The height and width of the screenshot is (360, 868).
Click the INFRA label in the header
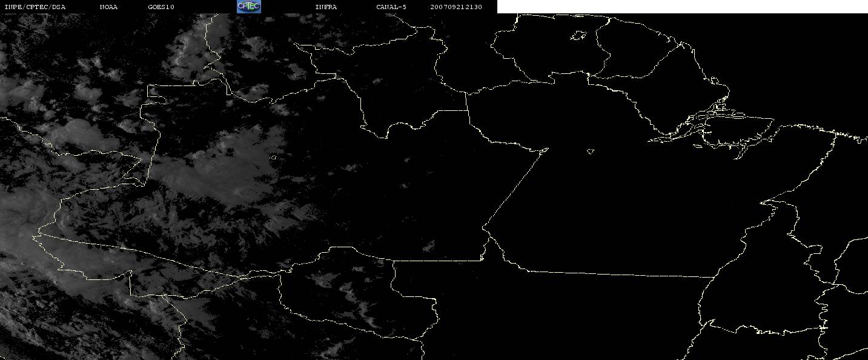pos(326,7)
